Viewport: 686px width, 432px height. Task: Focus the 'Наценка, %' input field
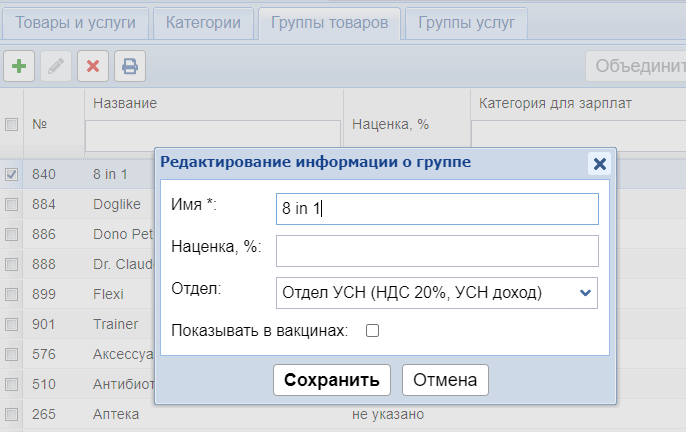436,251
